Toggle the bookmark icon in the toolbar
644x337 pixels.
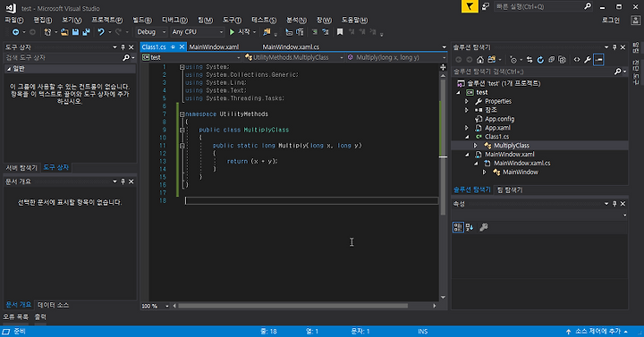point(340,32)
